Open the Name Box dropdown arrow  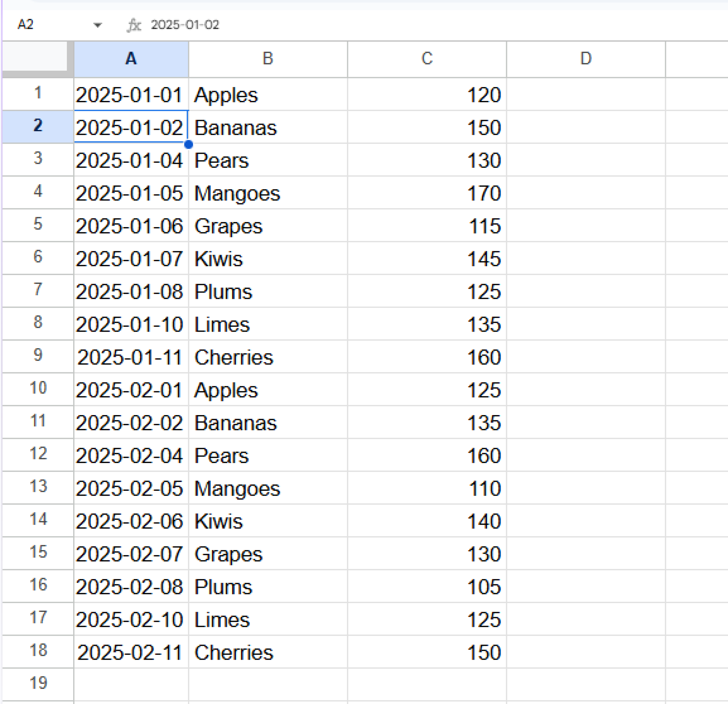97,25
